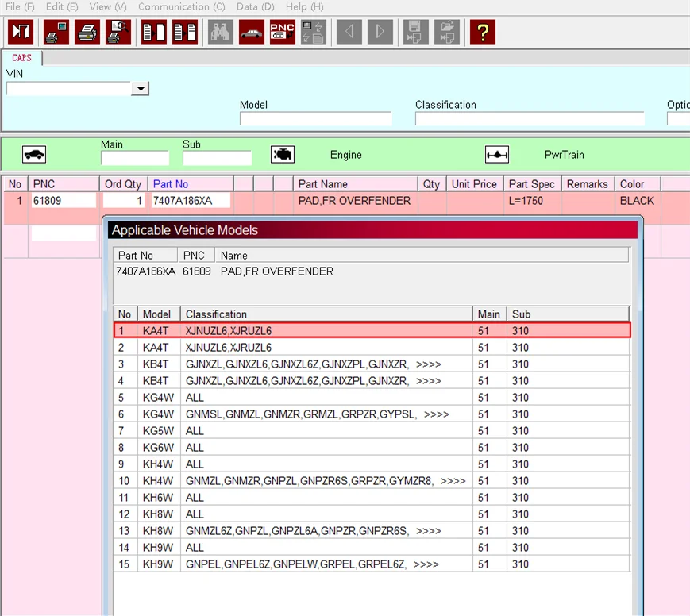Click the PNC search toolbar icon
The height and width of the screenshot is (616, 690).
[282, 33]
